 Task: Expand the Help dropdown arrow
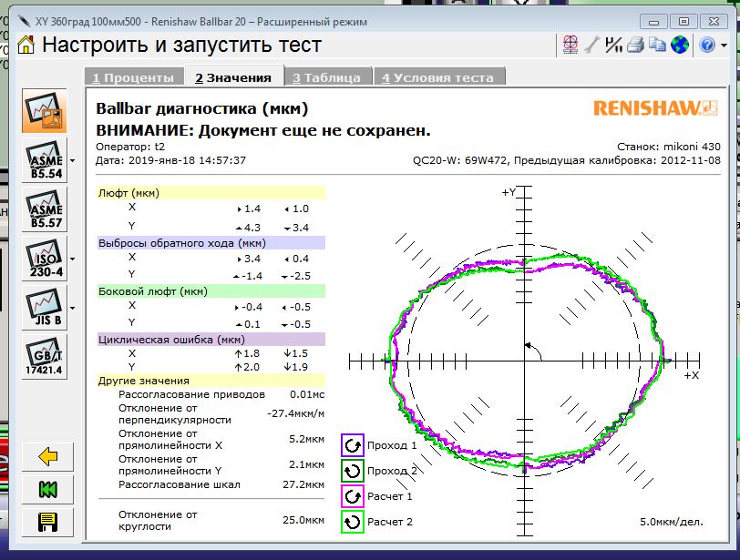click(x=724, y=46)
